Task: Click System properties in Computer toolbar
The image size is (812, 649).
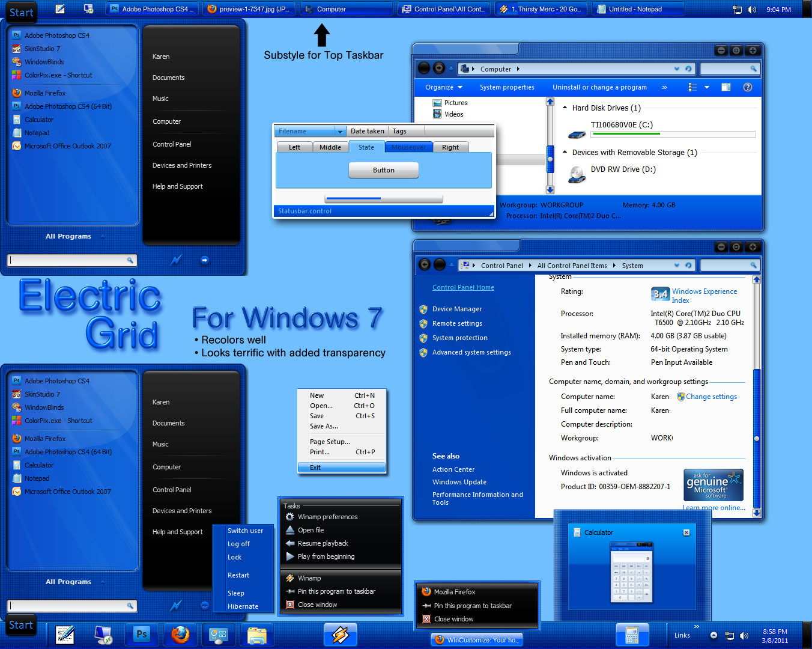Action: point(507,87)
